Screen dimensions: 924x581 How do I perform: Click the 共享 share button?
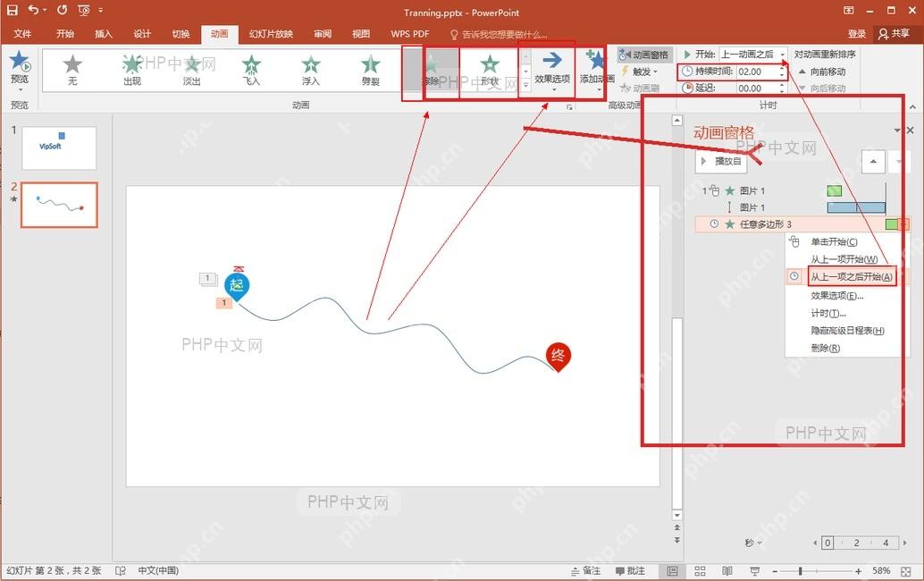click(894, 34)
